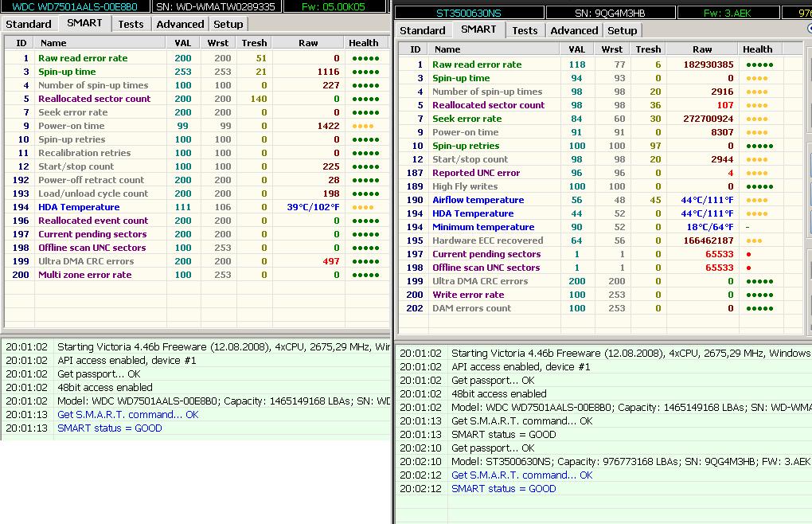Image resolution: width=812 pixels, height=524 pixels.
Task: Click 'Model: ST3500630NS; Capacity' log entry
Action: pos(630,461)
